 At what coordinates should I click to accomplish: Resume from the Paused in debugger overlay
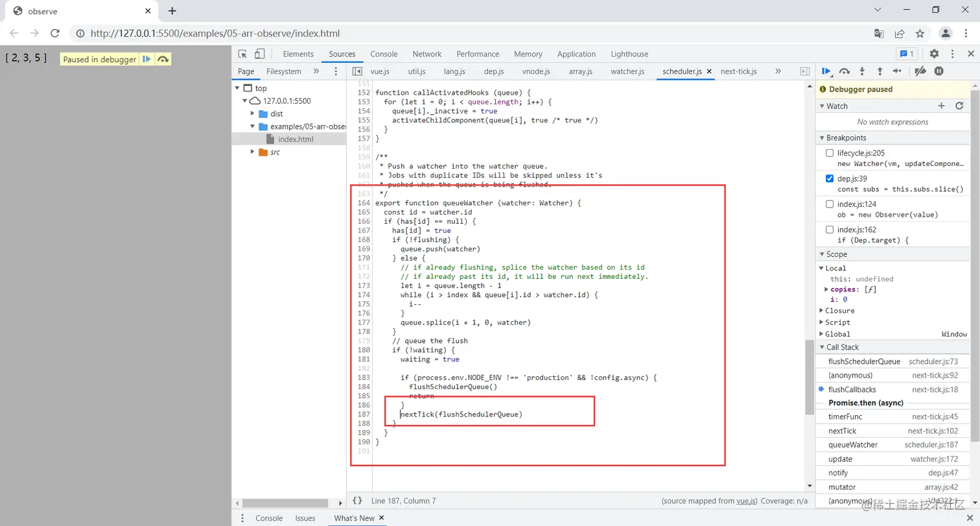pyautogui.click(x=147, y=59)
